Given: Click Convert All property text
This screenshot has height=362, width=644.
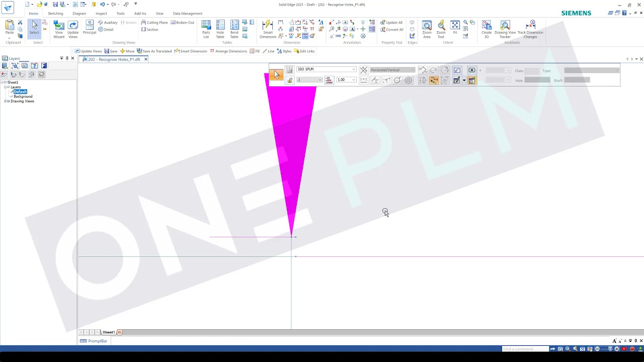Looking at the screenshot, I should [x=391, y=30].
